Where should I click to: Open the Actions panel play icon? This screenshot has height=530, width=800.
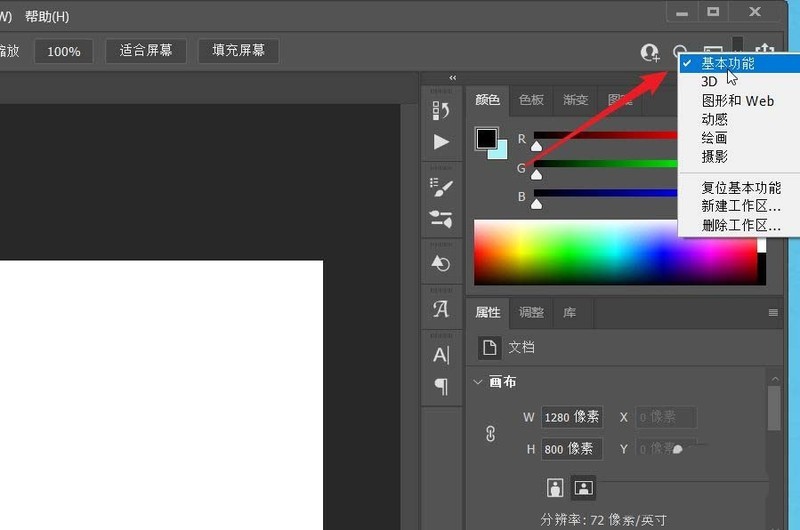[x=441, y=142]
